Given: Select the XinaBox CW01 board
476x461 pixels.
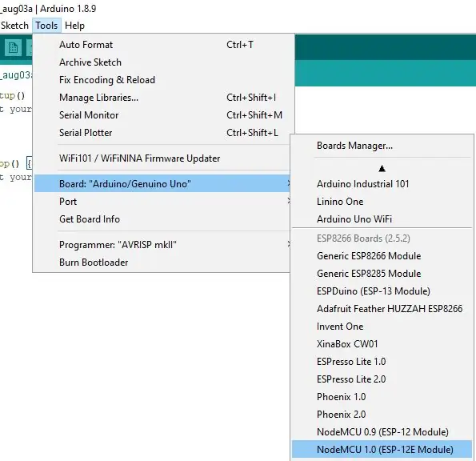Looking at the screenshot, I should pyautogui.click(x=382, y=344).
